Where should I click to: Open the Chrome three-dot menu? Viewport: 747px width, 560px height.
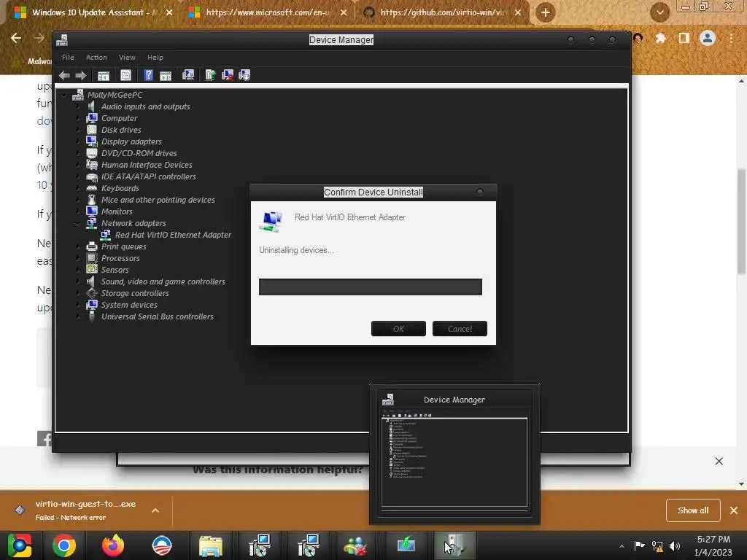(731, 38)
